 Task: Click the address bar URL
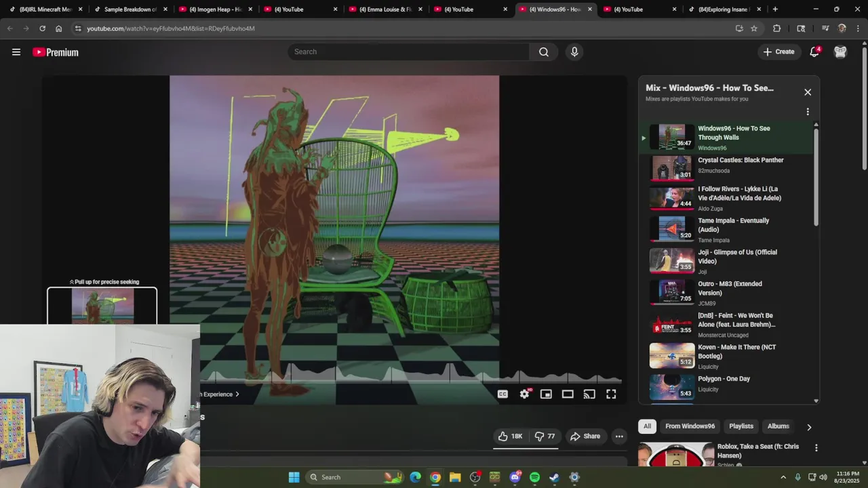click(x=171, y=28)
